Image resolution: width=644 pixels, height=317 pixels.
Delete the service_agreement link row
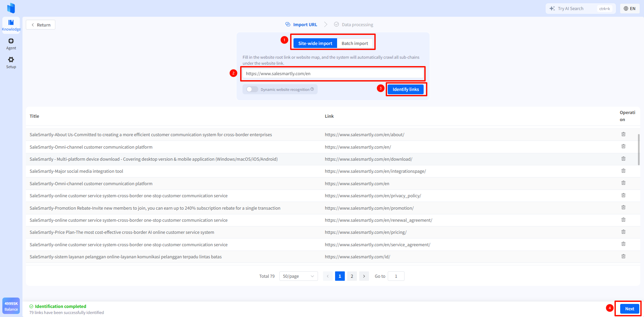(623, 244)
